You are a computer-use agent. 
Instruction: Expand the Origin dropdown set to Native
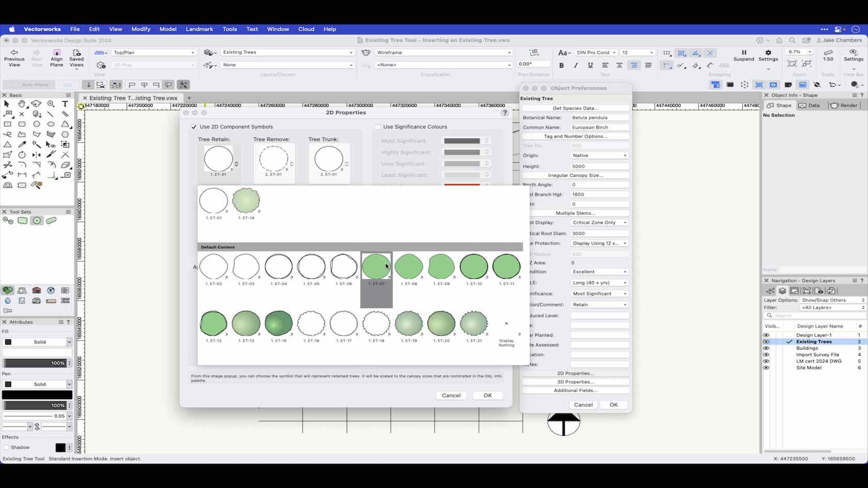599,155
